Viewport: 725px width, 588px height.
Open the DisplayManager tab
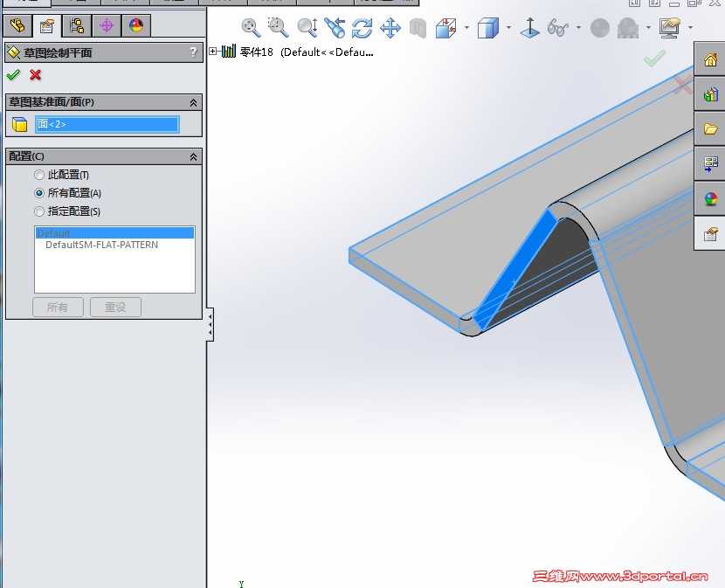pyautogui.click(x=136, y=25)
